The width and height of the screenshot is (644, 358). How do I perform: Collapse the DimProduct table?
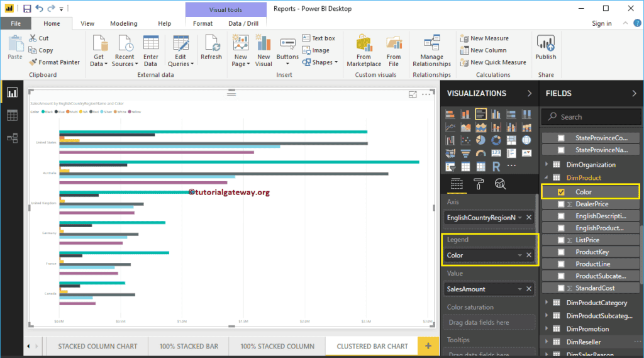[x=547, y=177]
